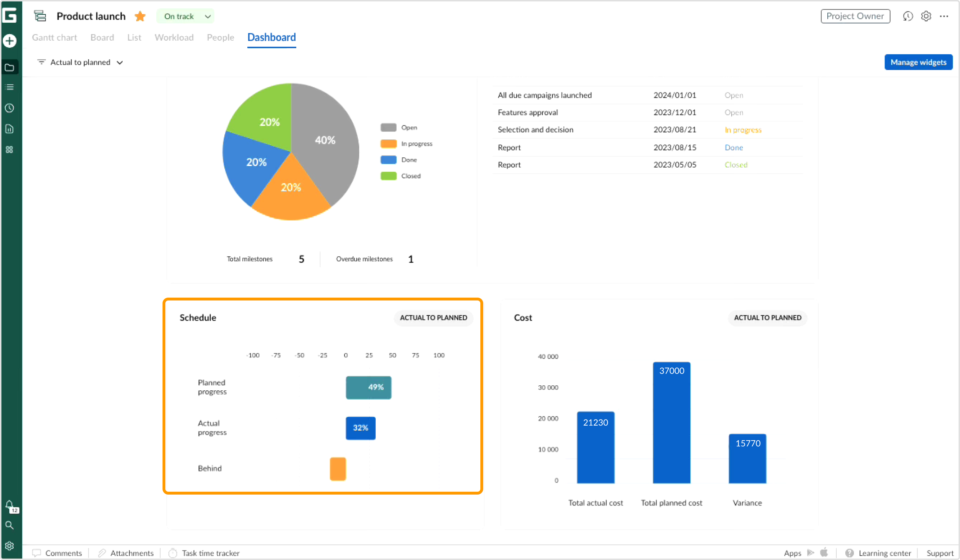Open search from the sidebar

pyautogui.click(x=9, y=526)
